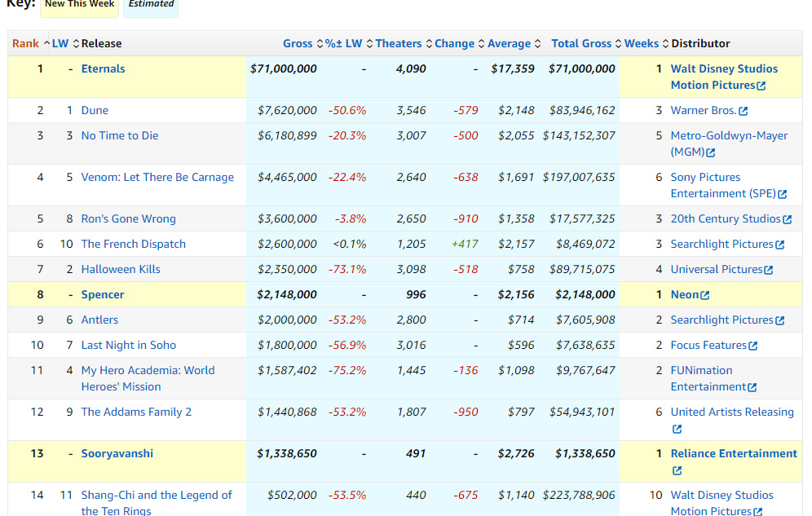Viewport: 812px width, 516px height.
Task: Open The French Dispatch link
Action: coord(133,244)
